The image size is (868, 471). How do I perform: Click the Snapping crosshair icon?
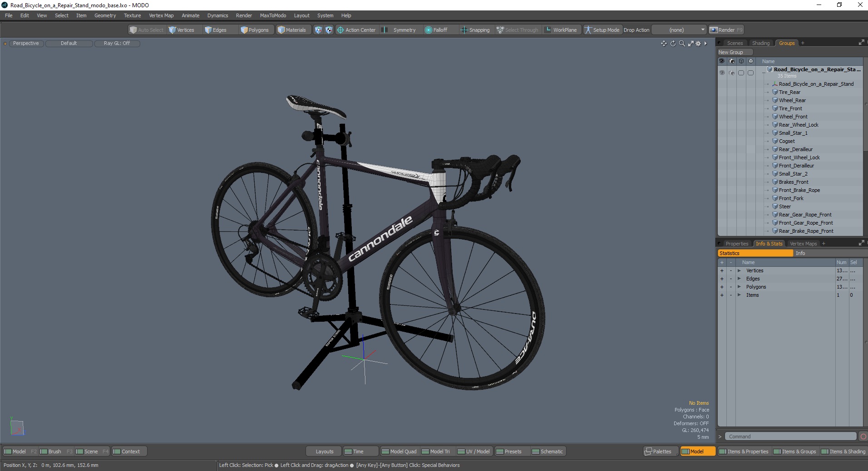click(x=464, y=30)
